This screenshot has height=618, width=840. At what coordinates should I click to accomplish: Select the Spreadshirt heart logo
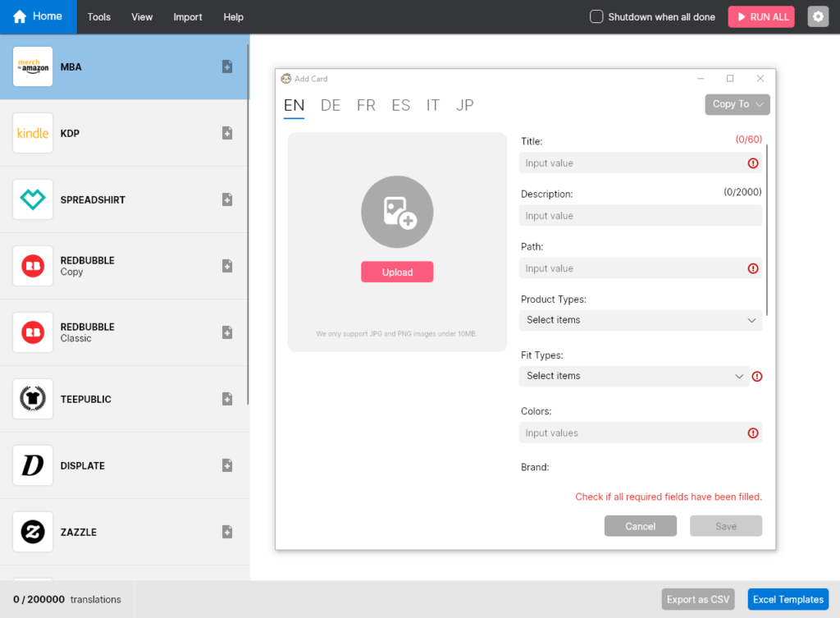point(33,199)
